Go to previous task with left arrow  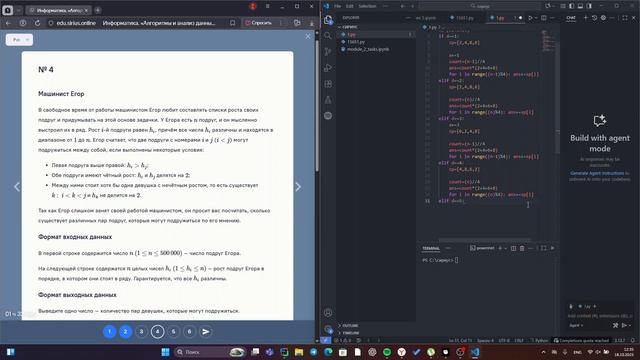coord(17,187)
